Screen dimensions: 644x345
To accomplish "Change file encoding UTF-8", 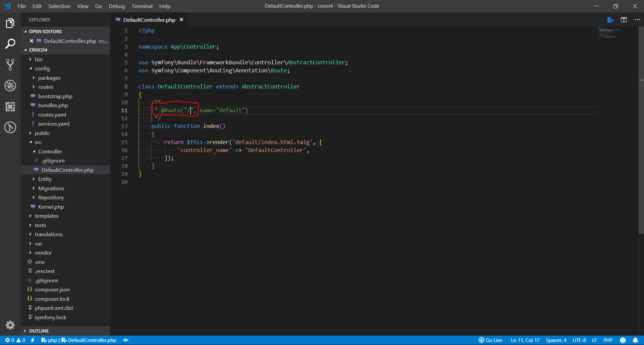I will coord(579,340).
